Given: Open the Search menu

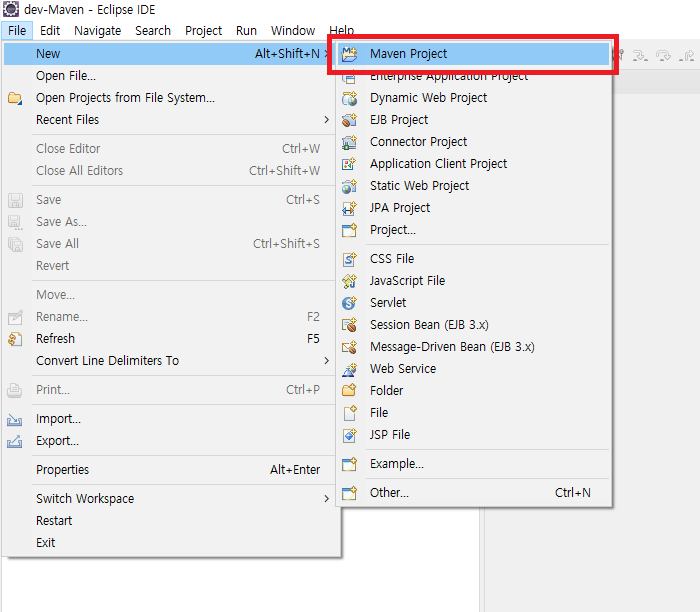Looking at the screenshot, I should point(153,31).
